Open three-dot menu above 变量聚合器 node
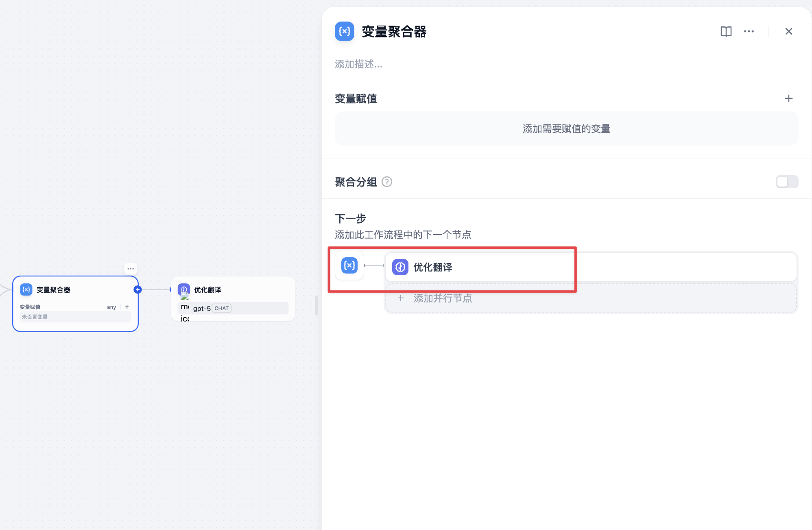This screenshot has height=530, width=812. [131, 269]
